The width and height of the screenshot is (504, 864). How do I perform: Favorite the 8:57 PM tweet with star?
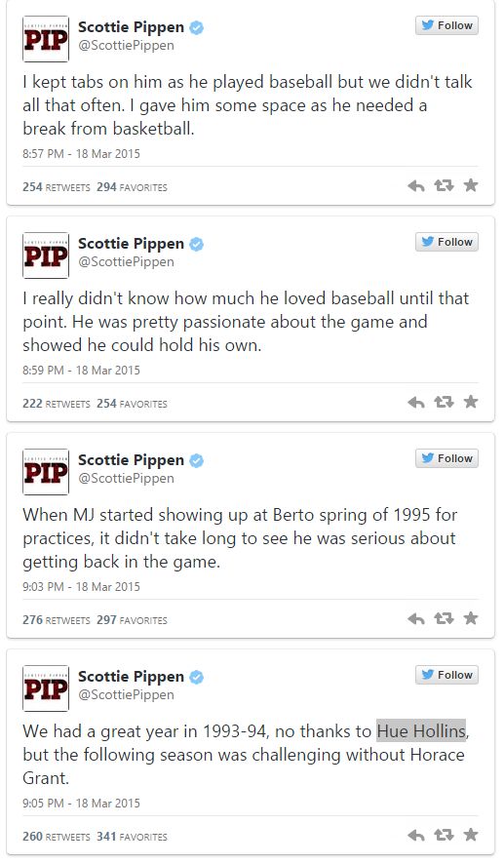point(471,185)
